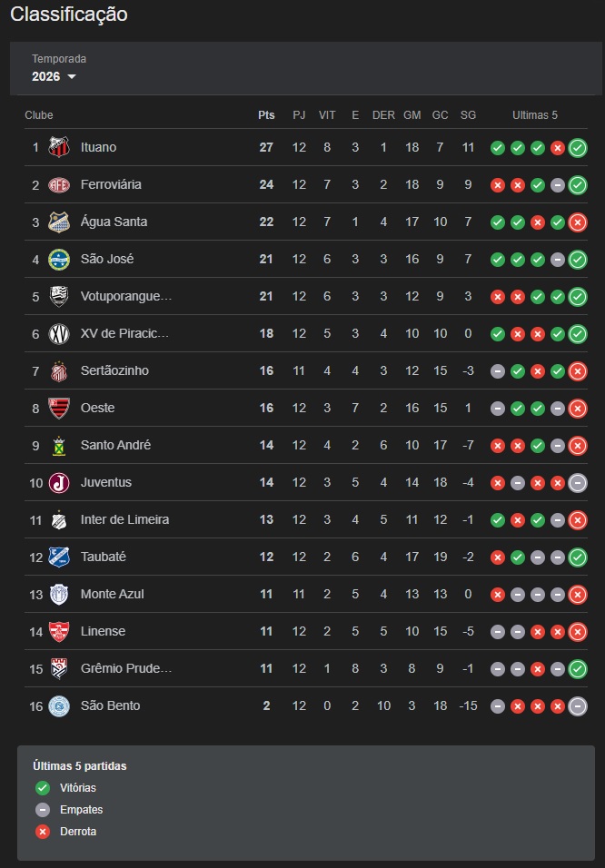605x868 pixels.
Task: Sort table by the Pts column header
Action: (x=266, y=115)
